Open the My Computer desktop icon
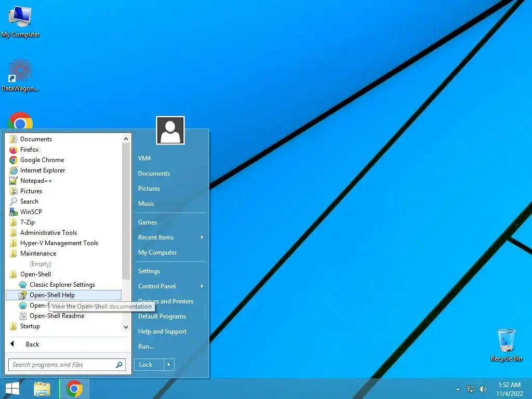 (x=20, y=22)
